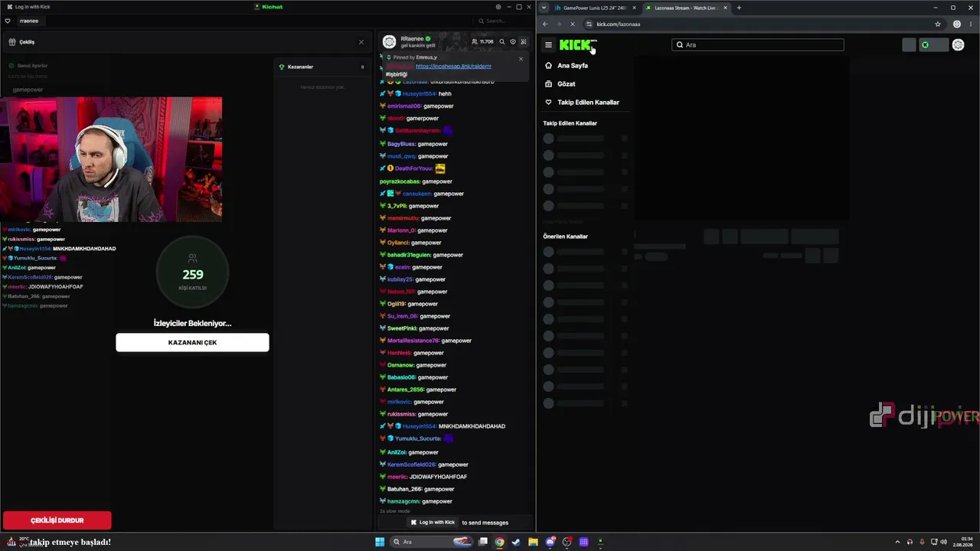Open the clock showing 01:34
Screen dimensions: 980x551
(962, 542)
